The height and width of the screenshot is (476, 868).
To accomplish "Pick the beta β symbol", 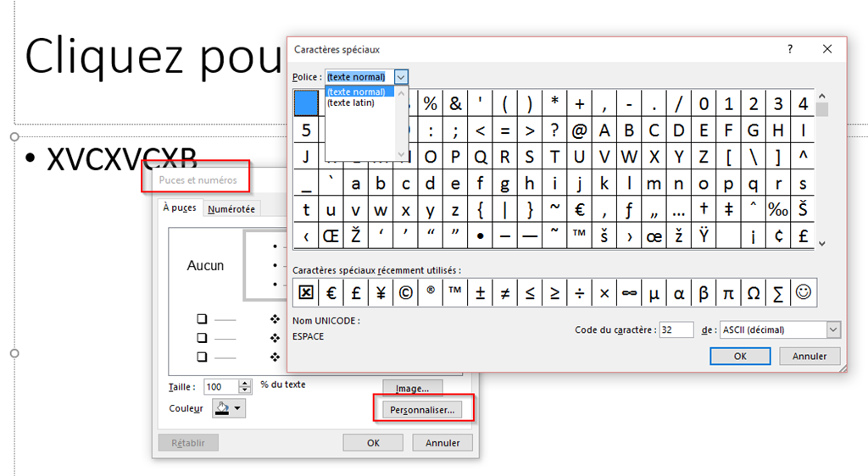I will [x=704, y=292].
